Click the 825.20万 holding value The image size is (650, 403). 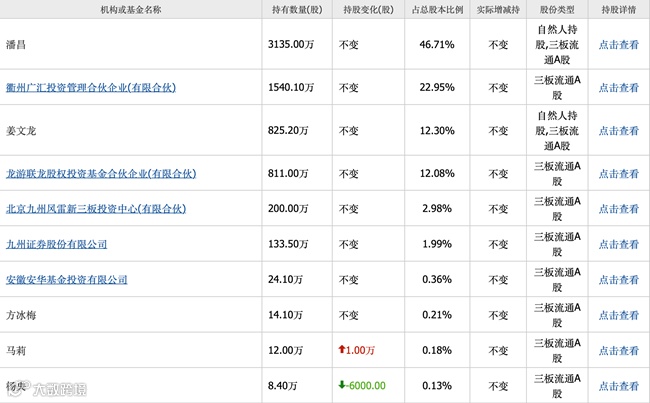288,130
